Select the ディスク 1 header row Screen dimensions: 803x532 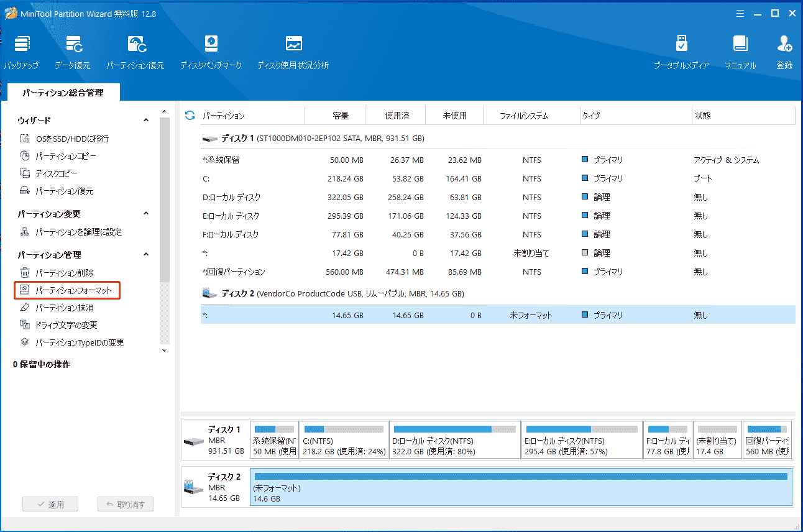click(x=497, y=138)
